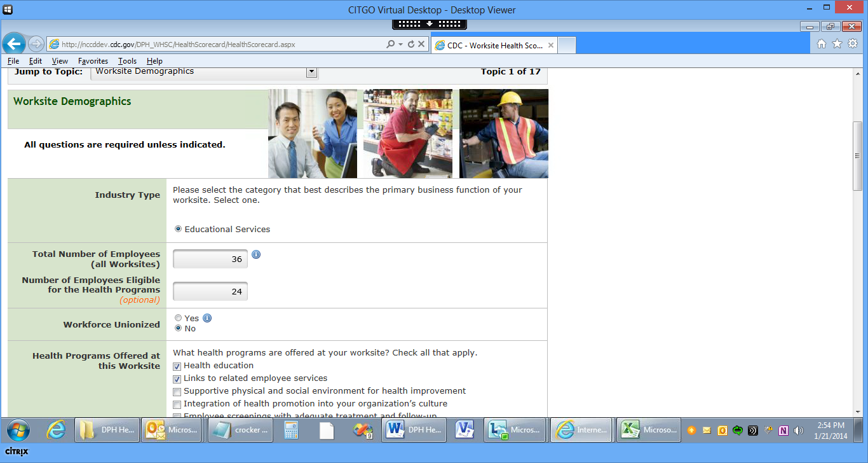
Task: Uncheck Links to related employee services
Action: pos(177,379)
